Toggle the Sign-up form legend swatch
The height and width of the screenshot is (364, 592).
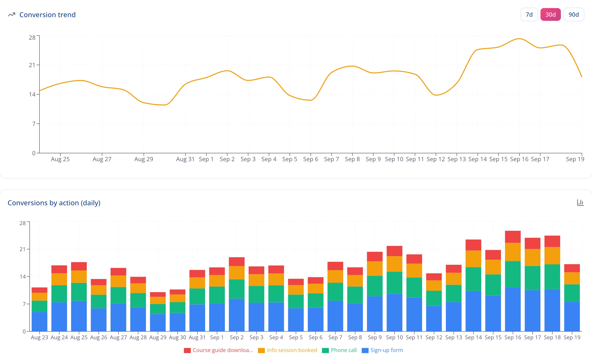(365, 350)
